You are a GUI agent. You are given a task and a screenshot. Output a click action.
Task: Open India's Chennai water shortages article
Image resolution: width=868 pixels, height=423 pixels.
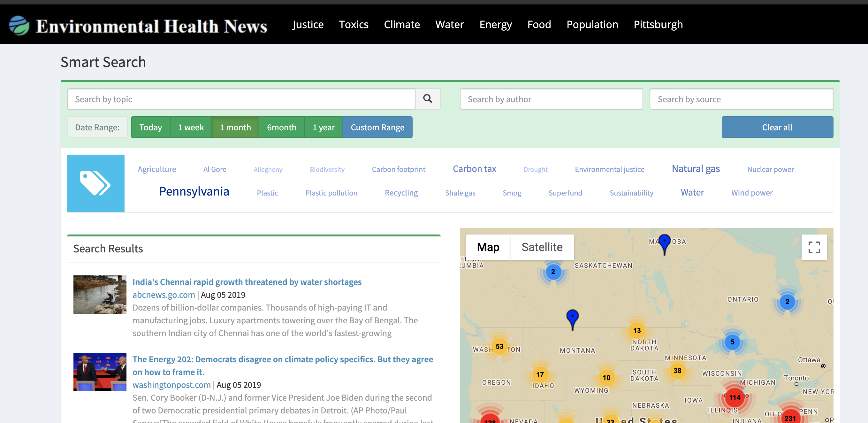coord(247,282)
